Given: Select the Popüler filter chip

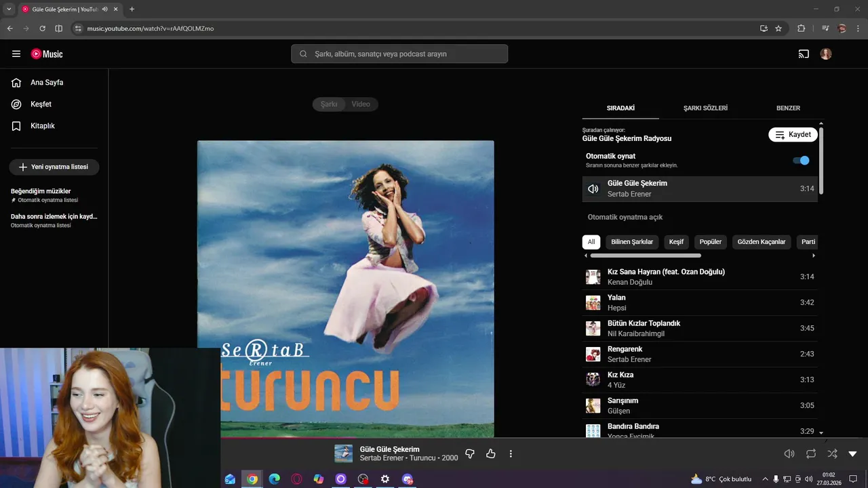Looking at the screenshot, I should click(x=711, y=242).
